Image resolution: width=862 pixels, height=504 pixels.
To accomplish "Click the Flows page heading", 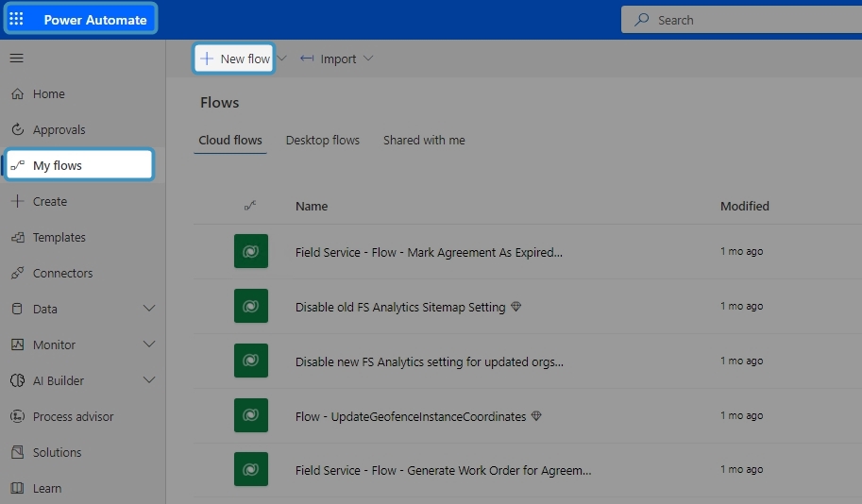I will 219,103.
